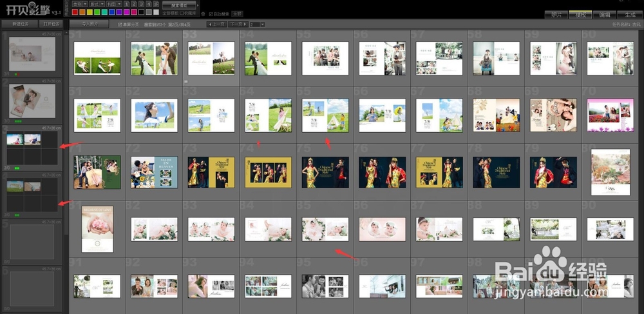The width and height of the screenshot is (644, 314).
Task: Pick the yellow color filter swatch
Action: click(90, 12)
